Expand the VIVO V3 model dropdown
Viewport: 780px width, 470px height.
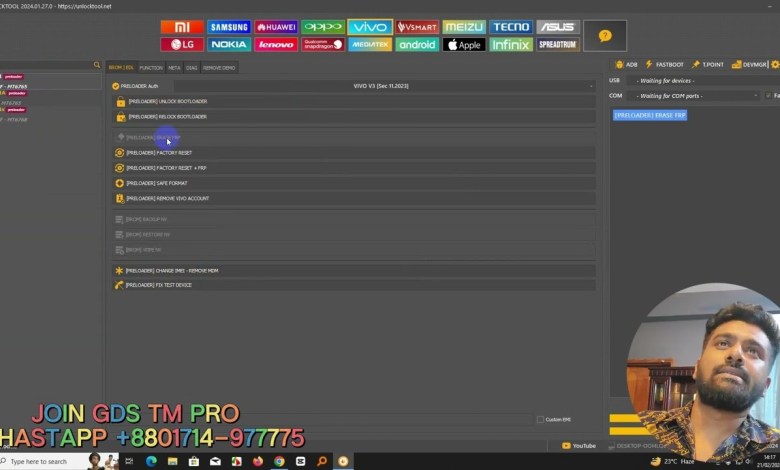pyautogui.click(x=590, y=86)
